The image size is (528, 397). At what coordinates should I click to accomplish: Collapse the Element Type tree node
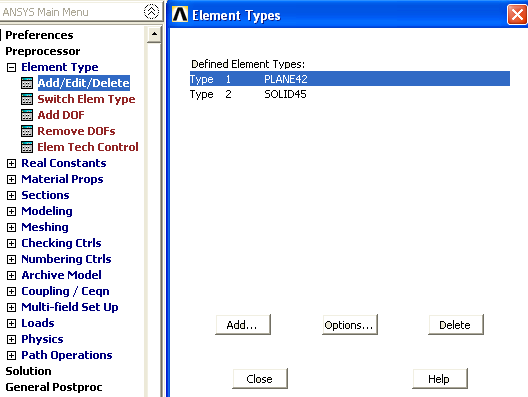11,67
